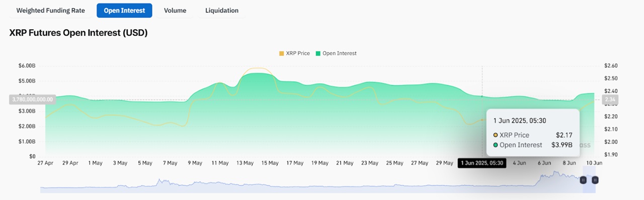Click the 27 Apr date on x-axis
This screenshot has width=644, height=200.
(x=46, y=163)
